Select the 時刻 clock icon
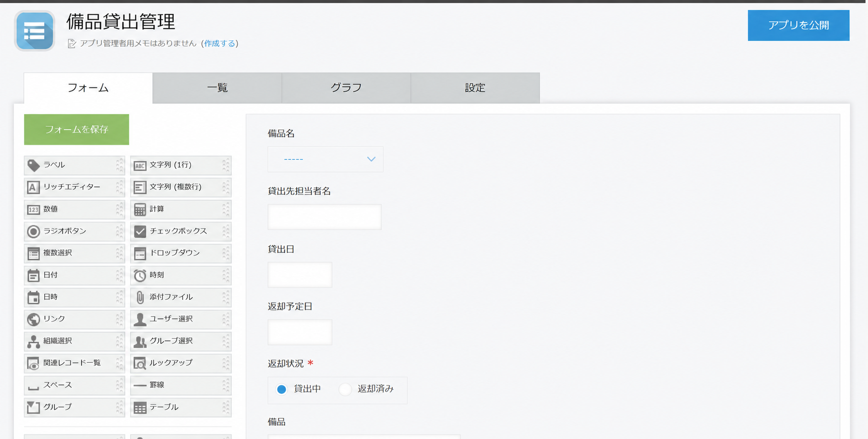The width and height of the screenshot is (868, 439). pyautogui.click(x=140, y=276)
